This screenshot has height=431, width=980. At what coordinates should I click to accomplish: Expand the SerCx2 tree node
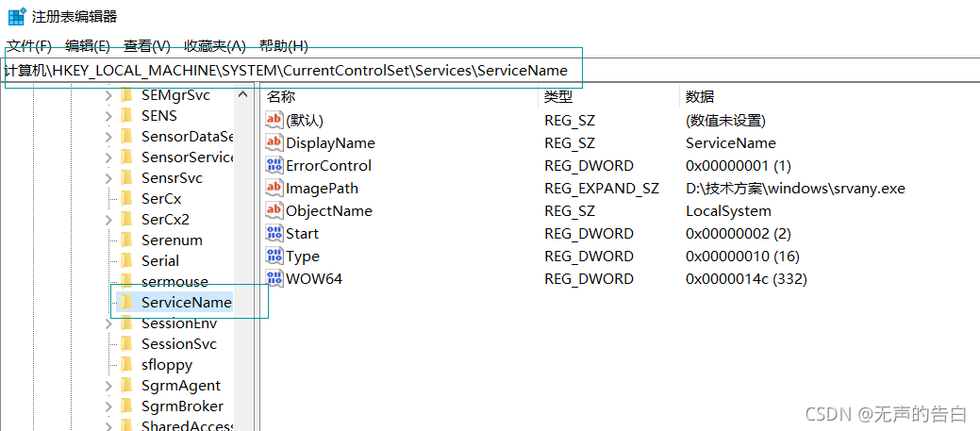coord(108,220)
